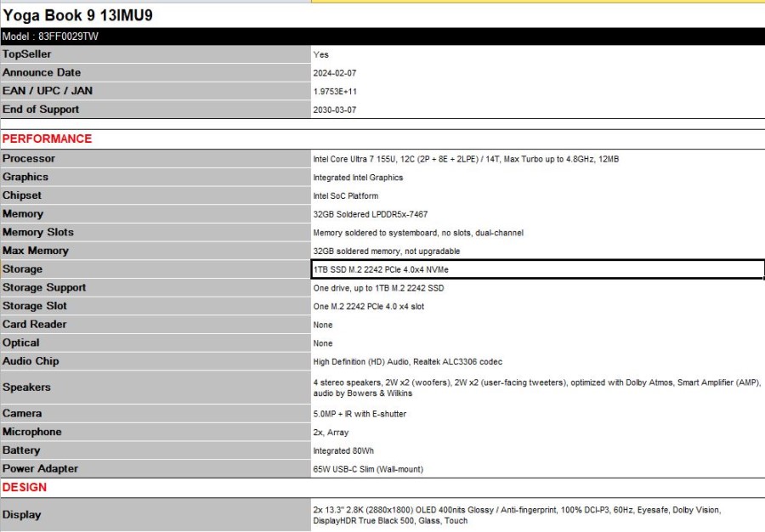Select the Chipset label cell
The height and width of the screenshot is (532, 765).
coord(156,195)
